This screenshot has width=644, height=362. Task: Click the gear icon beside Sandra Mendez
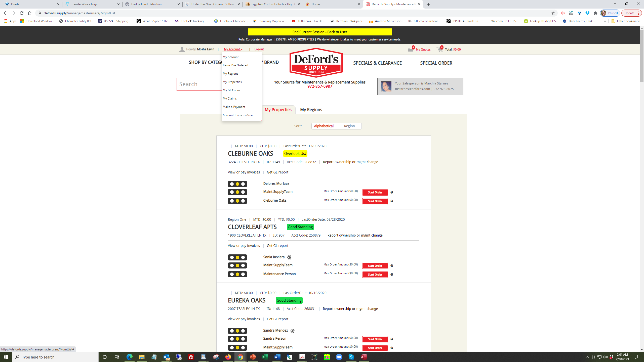pos(292,331)
